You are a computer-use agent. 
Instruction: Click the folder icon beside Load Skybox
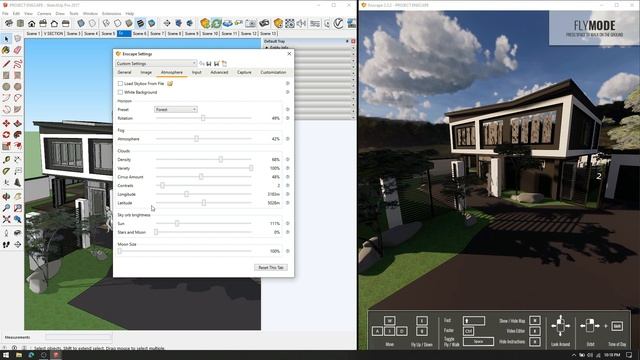[170, 83]
